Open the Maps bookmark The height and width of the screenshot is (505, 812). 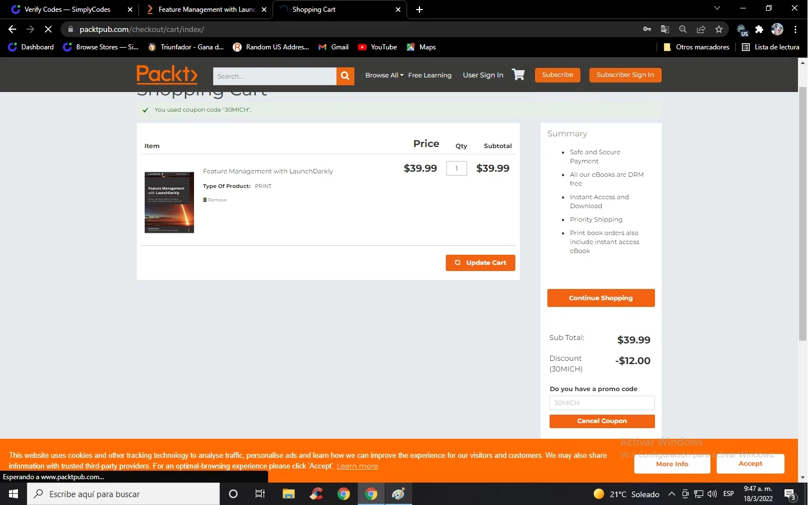[421, 47]
